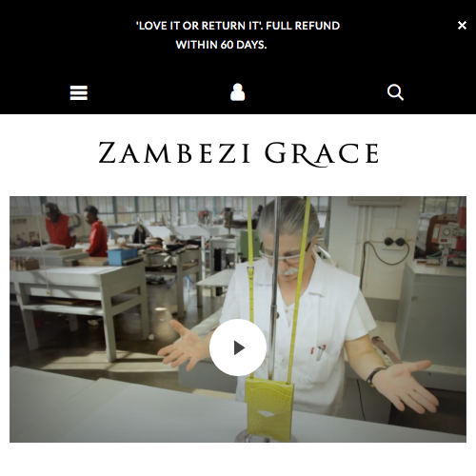Click the search magnifier icon
The width and height of the screenshot is (476, 476).
click(395, 92)
